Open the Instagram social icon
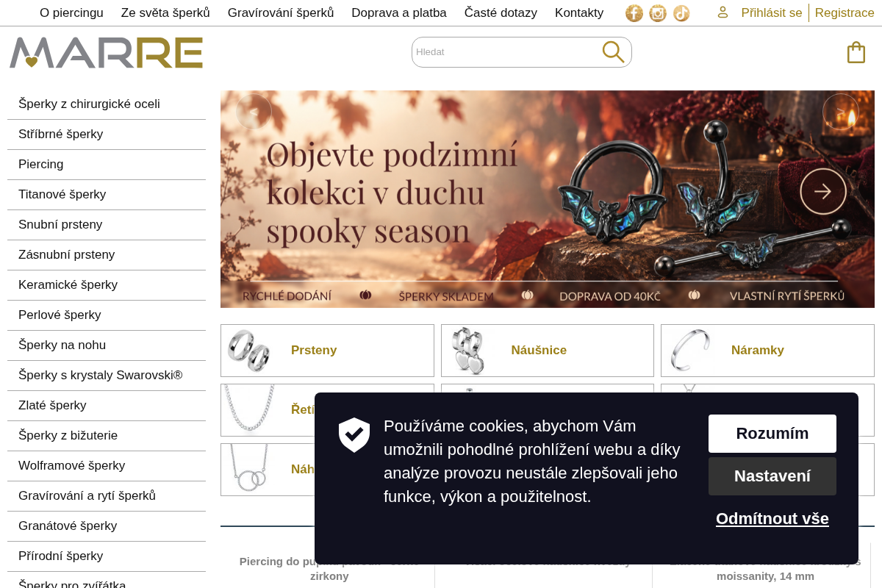This screenshot has height=588, width=882. pos(658,13)
